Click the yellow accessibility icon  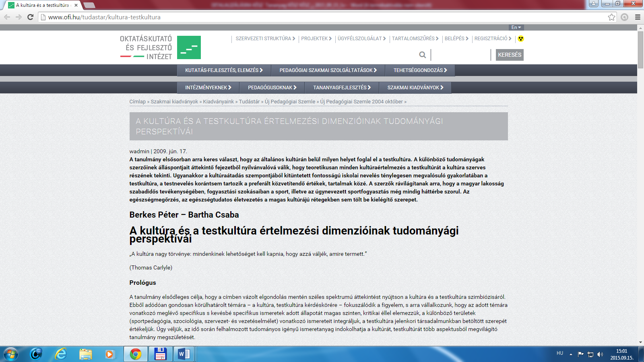(x=521, y=39)
